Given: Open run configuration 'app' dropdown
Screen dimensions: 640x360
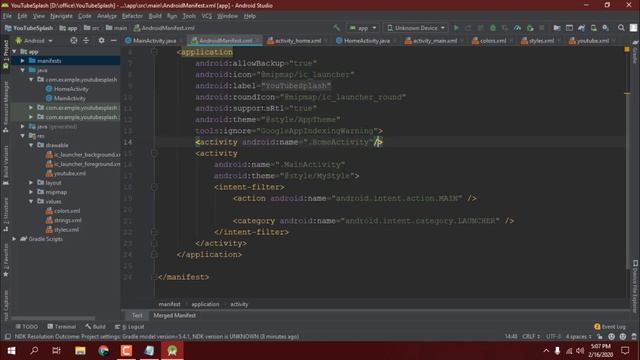Looking at the screenshot, I should (363, 28).
